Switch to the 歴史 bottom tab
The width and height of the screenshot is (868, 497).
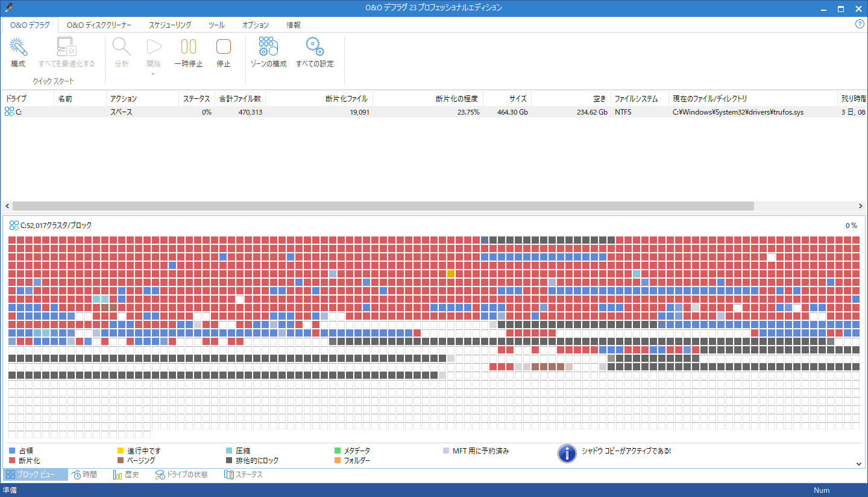pyautogui.click(x=126, y=475)
